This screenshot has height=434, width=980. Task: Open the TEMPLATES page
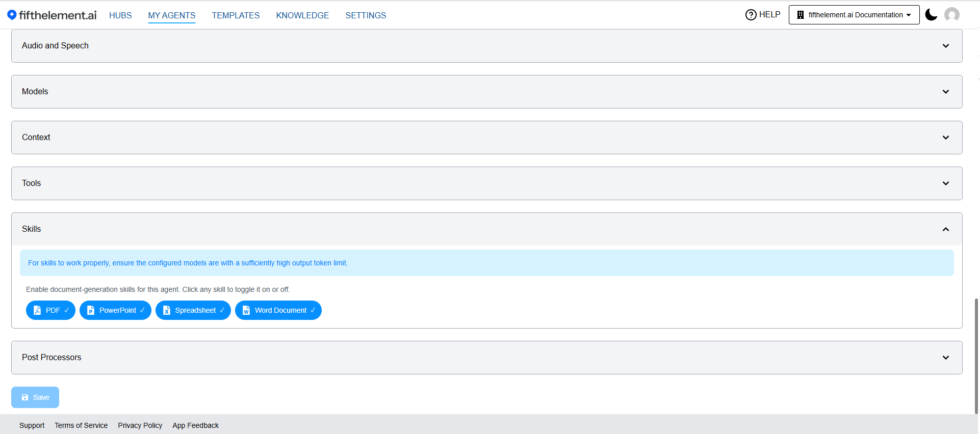coord(236,15)
